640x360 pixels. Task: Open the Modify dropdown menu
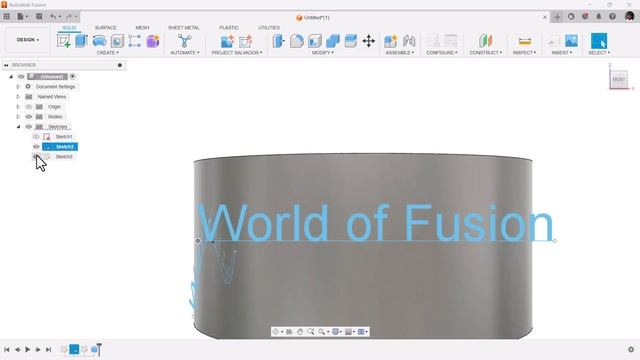(x=322, y=53)
